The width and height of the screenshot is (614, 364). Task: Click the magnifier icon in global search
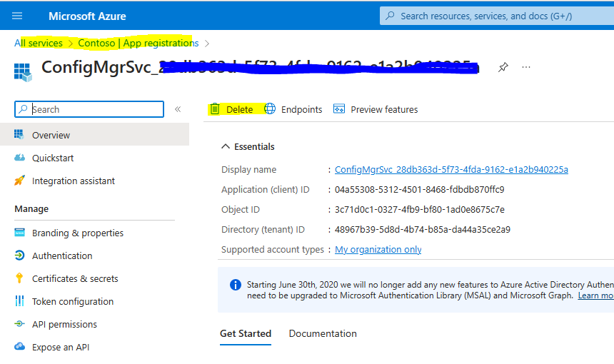[390, 16]
